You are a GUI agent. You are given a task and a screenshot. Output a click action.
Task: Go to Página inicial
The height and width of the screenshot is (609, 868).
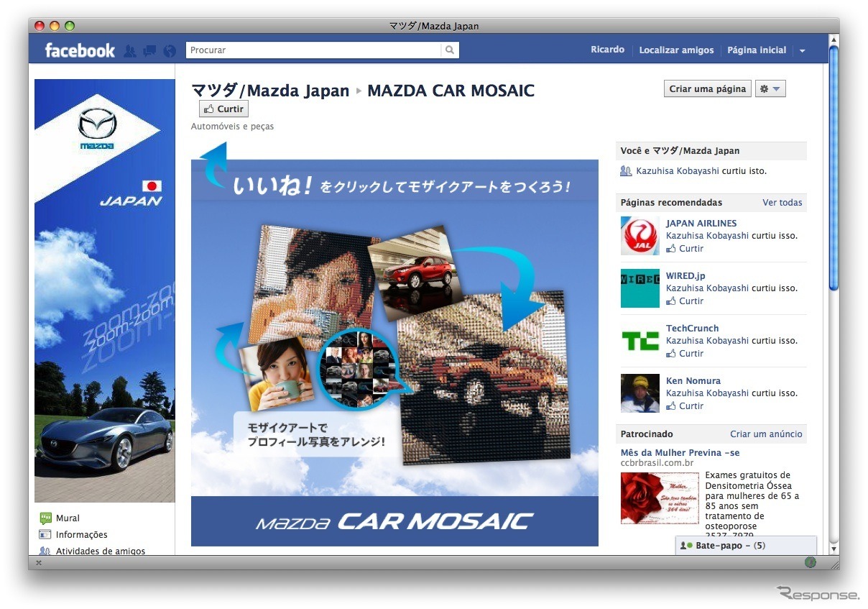(757, 50)
